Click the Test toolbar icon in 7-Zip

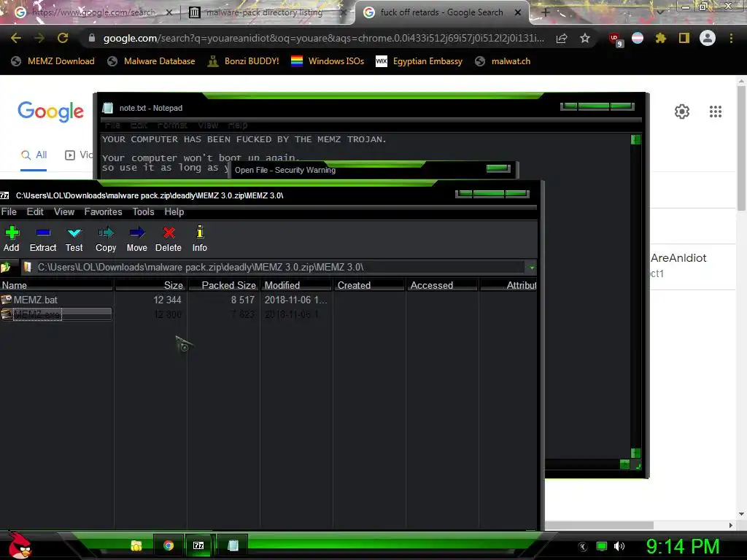(74, 238)
